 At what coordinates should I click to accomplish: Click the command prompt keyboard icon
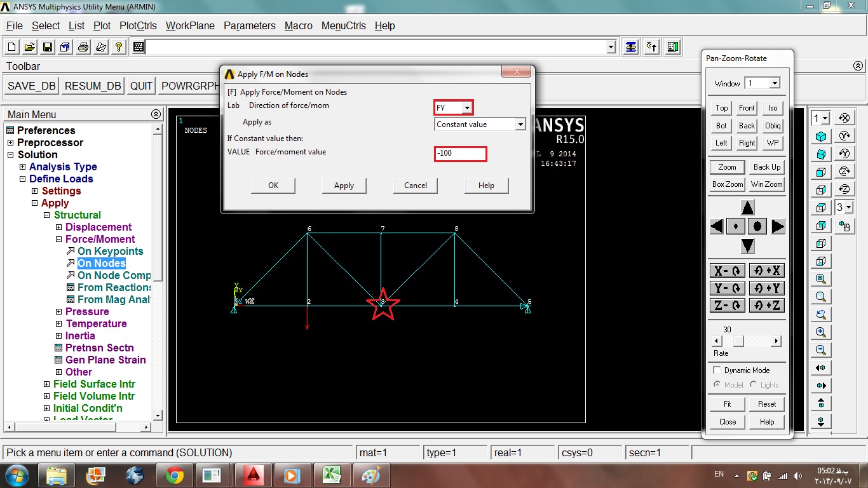139,47
